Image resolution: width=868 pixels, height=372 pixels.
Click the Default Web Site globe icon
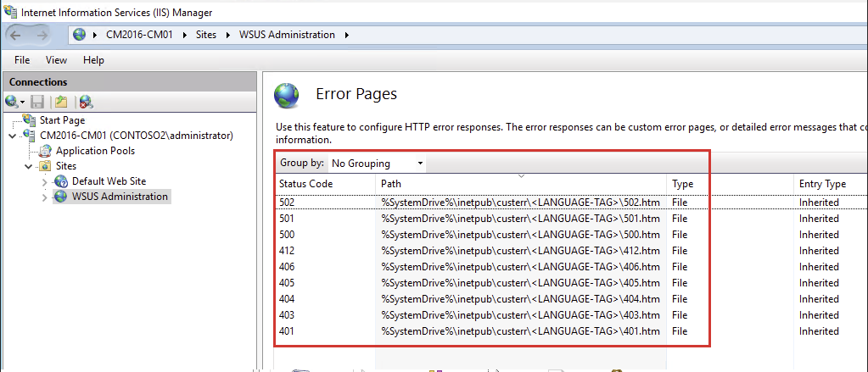pos(61,181)
